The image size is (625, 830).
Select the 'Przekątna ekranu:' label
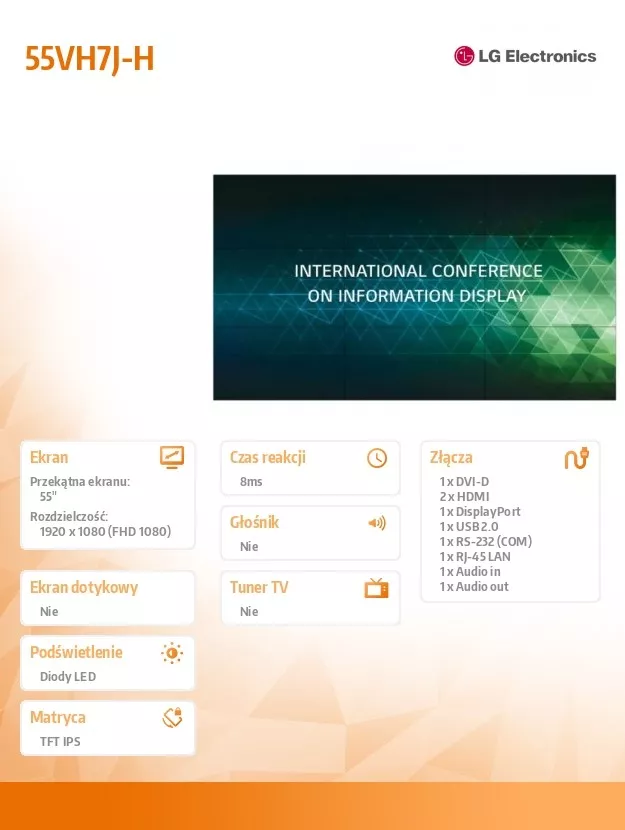(80, 482)
